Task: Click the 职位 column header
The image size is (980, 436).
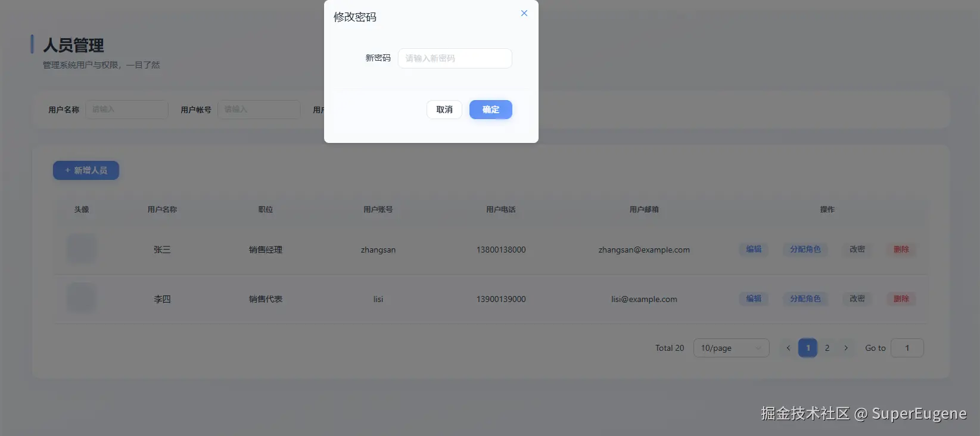Action: point(266,210)
